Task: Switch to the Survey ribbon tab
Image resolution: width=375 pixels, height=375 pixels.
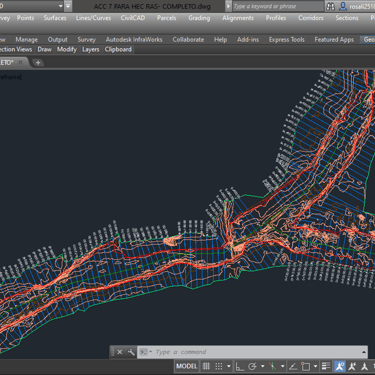Action: click(x=87, y=40)
